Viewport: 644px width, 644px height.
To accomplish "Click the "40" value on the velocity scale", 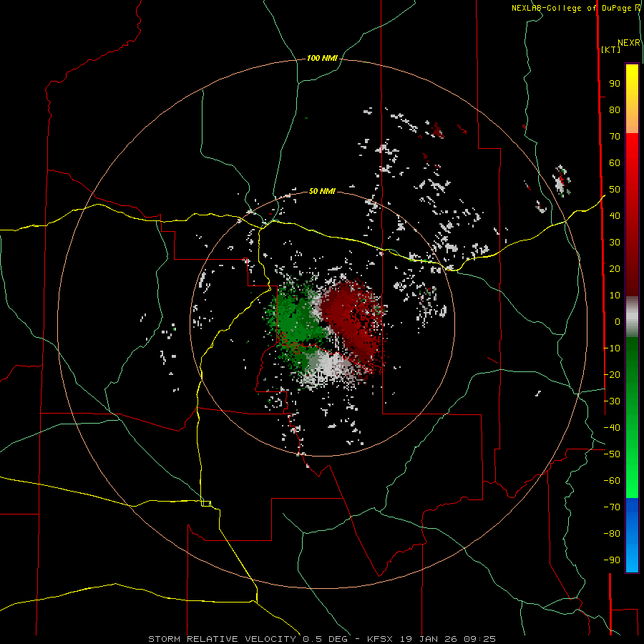I will click(615, 215).
